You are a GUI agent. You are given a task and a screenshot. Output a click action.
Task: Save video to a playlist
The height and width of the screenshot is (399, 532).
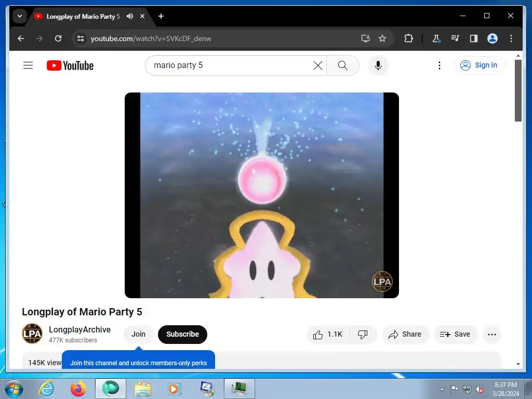(x=455, y=335)
